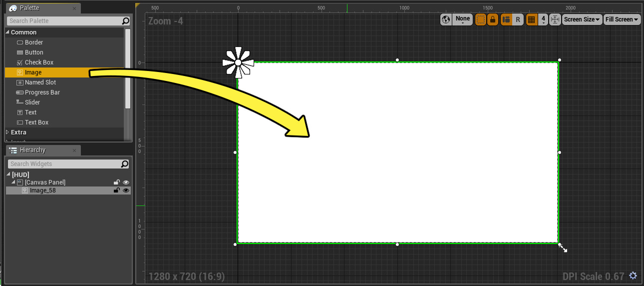Click the right-middle handle of the image widget
The height and width of the screenshot is (286, 644).
tap(560, 152)
